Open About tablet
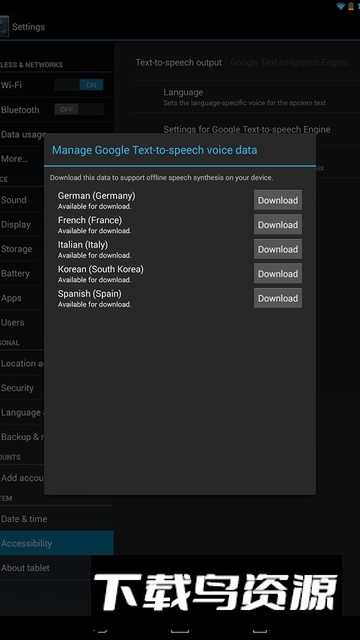360x640 pixels. [x=46, y=568]
